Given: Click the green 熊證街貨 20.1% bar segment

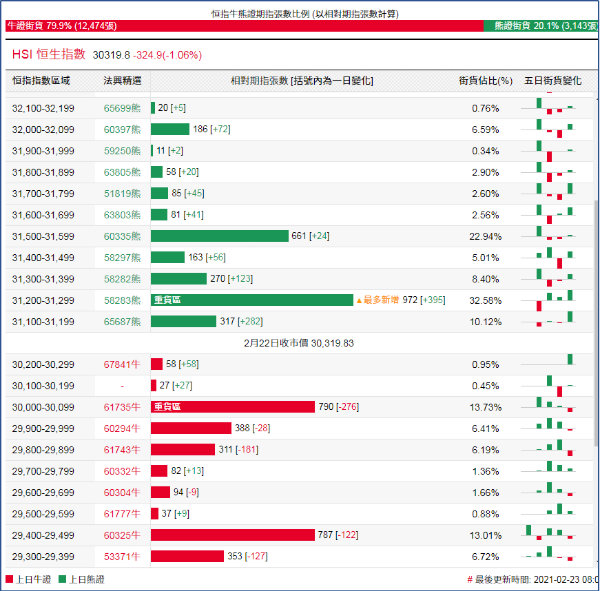Looking at the screenshot, I should pos(541,26).
